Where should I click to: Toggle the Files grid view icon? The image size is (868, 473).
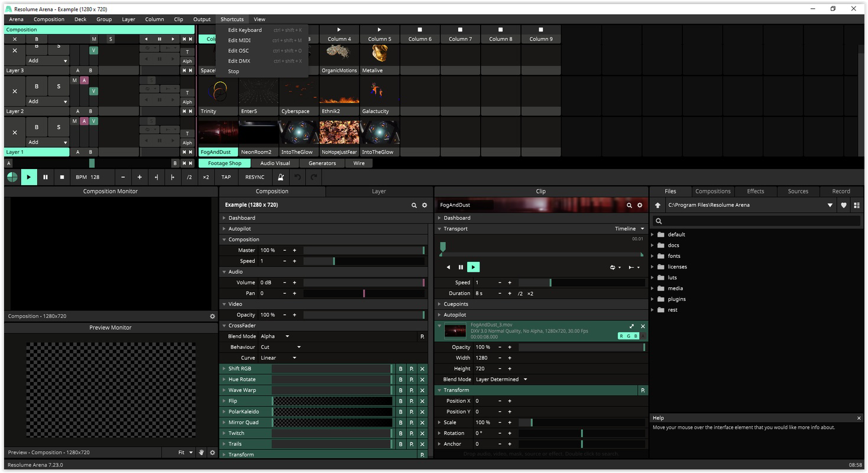[x=856, y=205]
